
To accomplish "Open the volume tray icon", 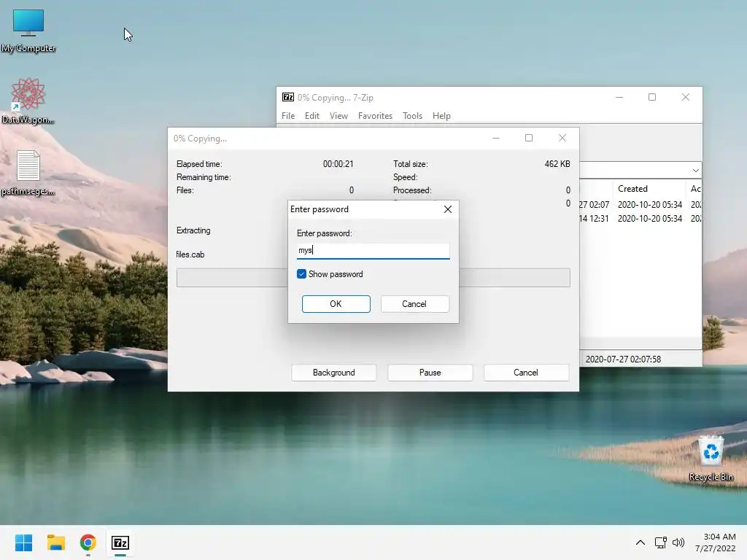I will point(678,542).
